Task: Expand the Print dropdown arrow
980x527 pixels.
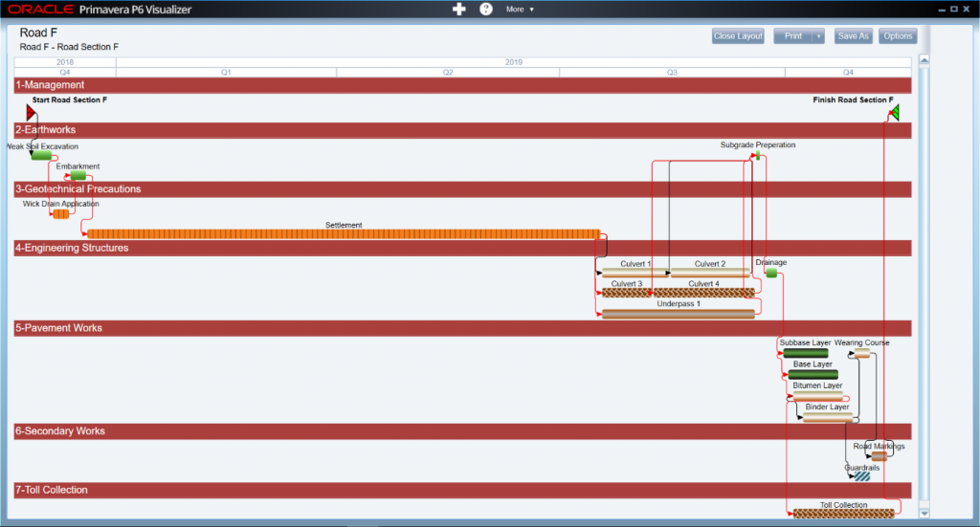Action: point(818,36)
